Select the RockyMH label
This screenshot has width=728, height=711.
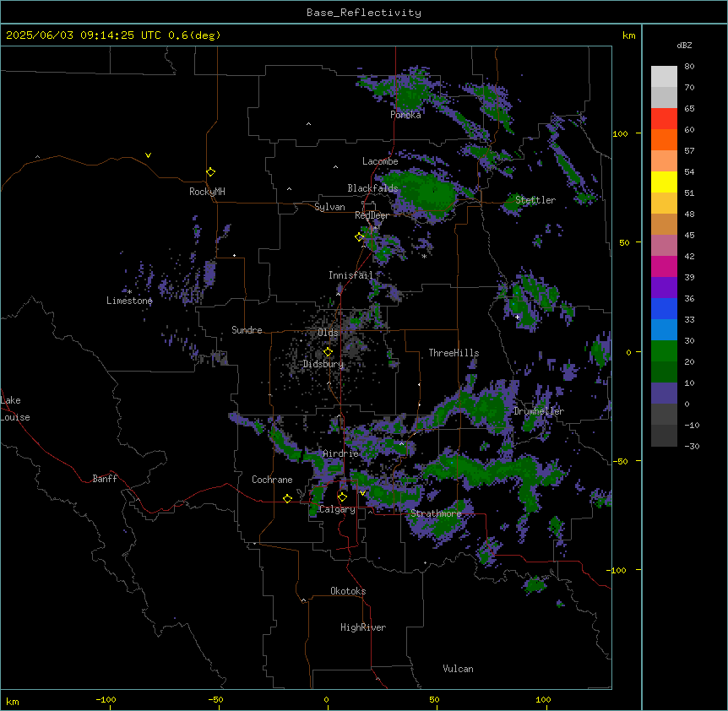(x=207, y=192)
